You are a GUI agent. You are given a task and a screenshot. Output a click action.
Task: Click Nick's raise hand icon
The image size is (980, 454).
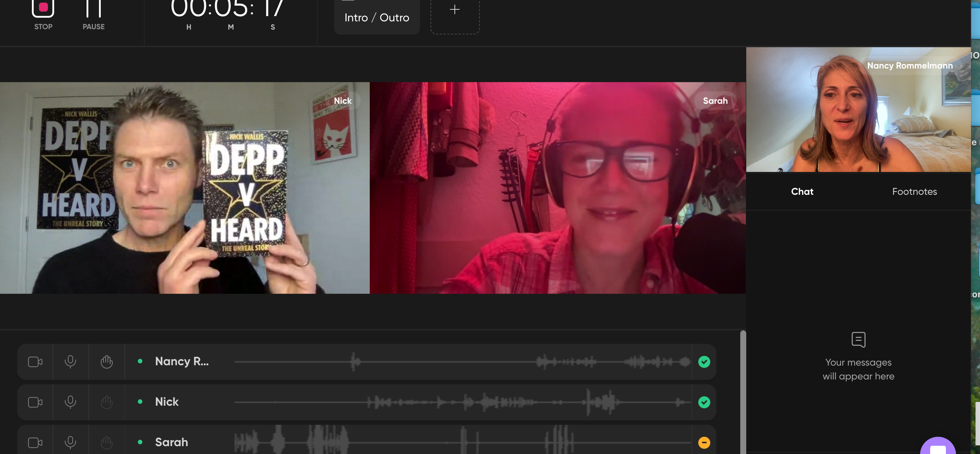106,402
